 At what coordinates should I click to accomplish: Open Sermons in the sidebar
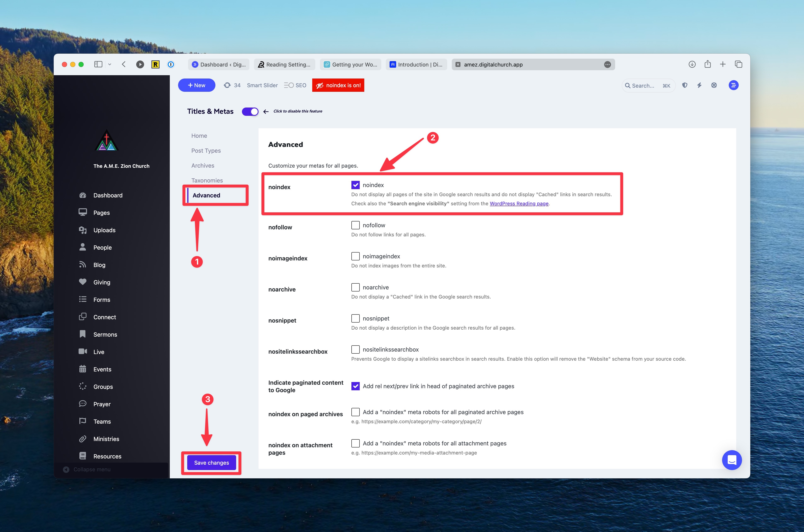click(105, 335)
